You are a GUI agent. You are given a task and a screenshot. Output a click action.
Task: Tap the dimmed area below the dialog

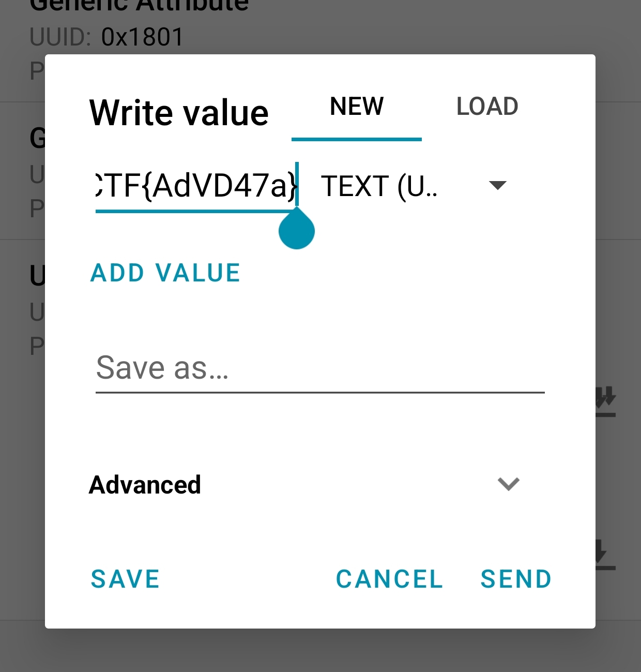click(320, 651)
